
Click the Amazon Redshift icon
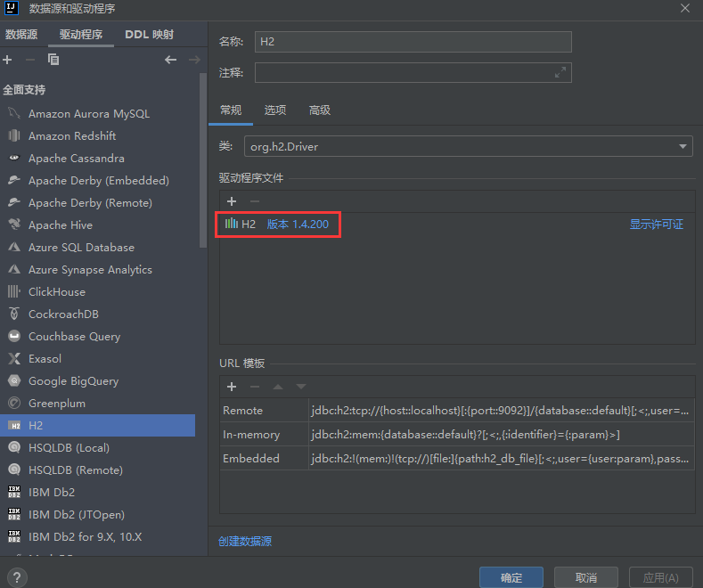coord(14,135)
